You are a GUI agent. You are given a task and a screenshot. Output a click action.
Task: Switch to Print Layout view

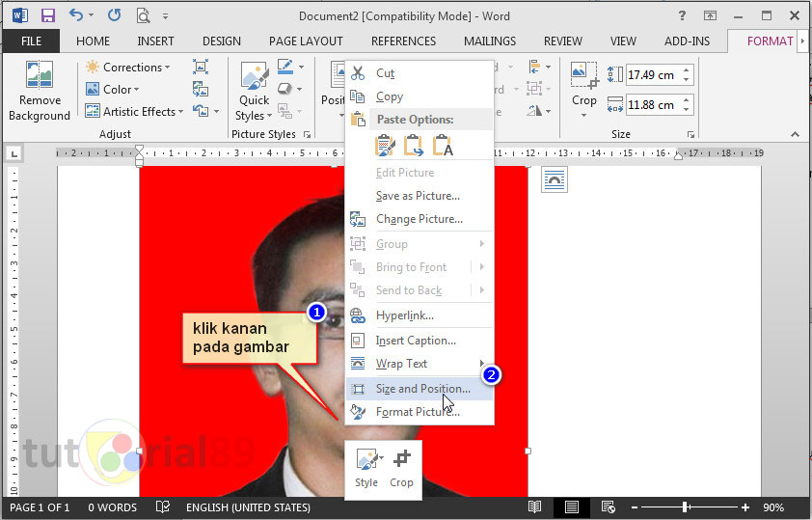pos(572,507)
